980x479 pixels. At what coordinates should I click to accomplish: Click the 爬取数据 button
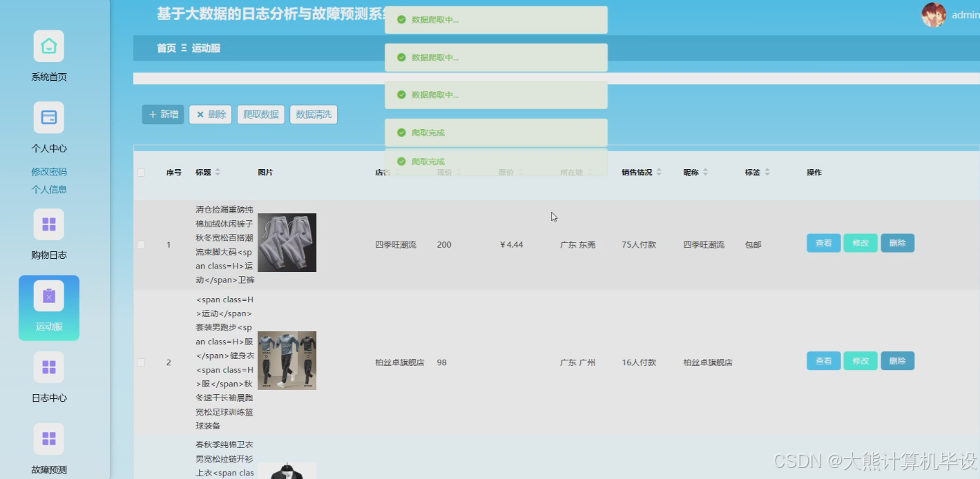point(261,115)
